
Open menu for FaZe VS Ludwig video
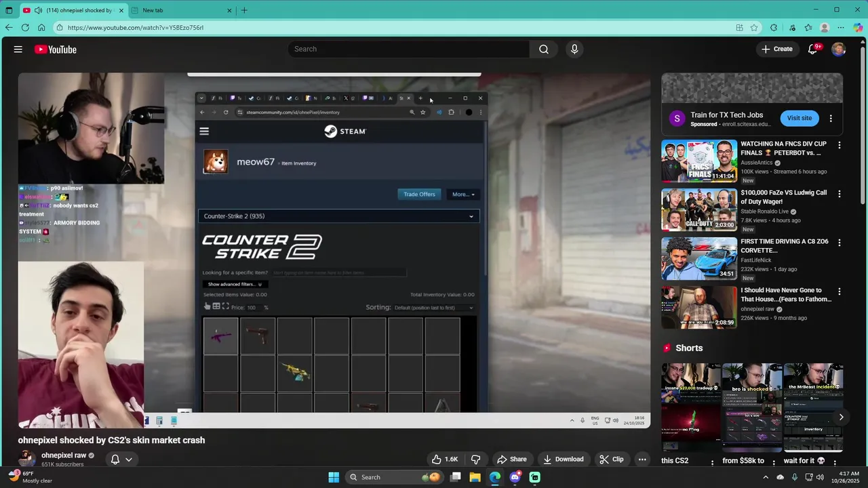coord(840,194)
